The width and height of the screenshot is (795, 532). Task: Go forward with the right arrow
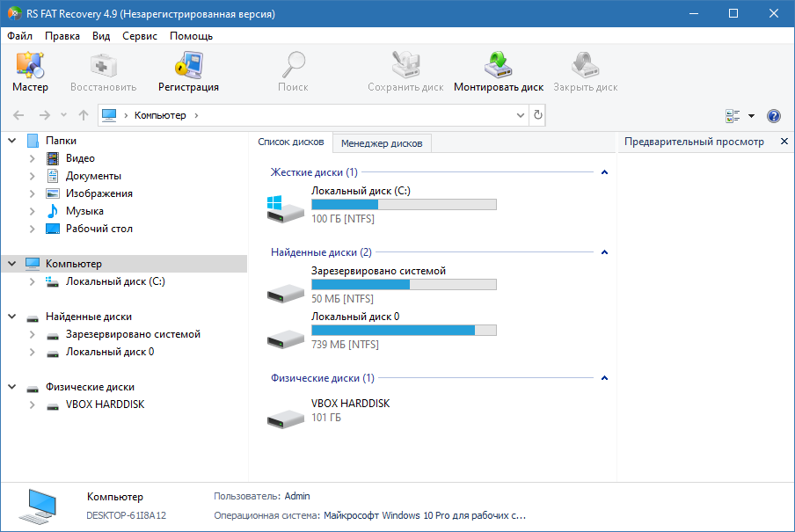[x=45, y=115]
